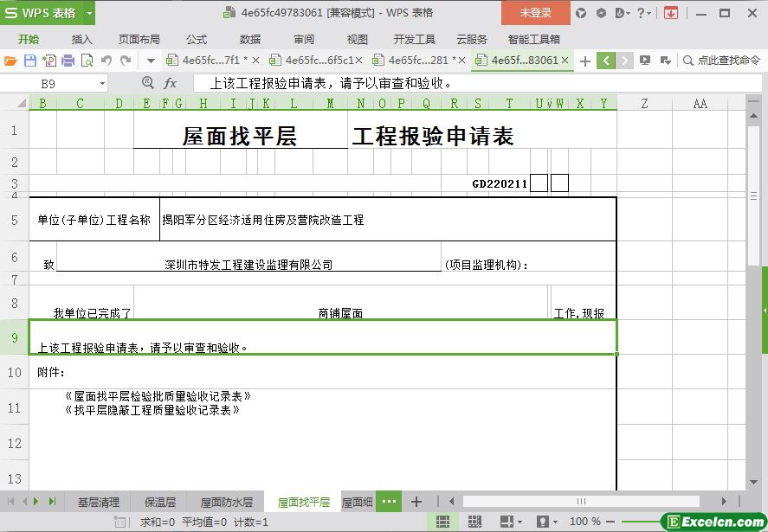Switch to the 保温层 sheet tab

click(x=160, y=502)
